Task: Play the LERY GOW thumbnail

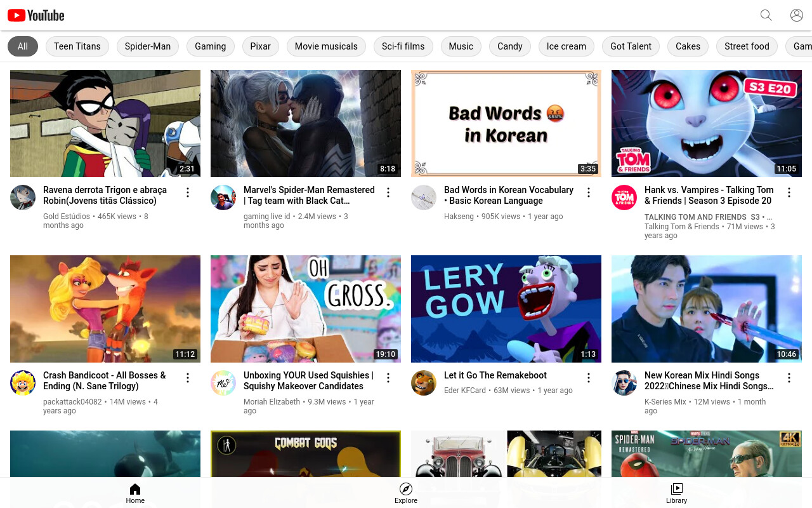Action: point(506,309)
